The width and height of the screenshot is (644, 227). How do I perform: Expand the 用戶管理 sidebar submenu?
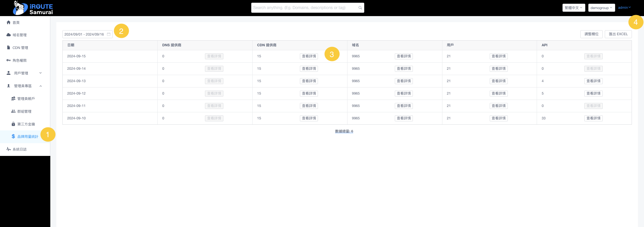tap(41, 73)
